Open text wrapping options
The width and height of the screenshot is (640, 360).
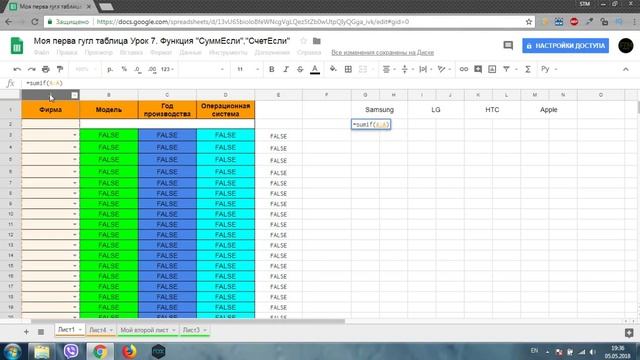(425, 69)
